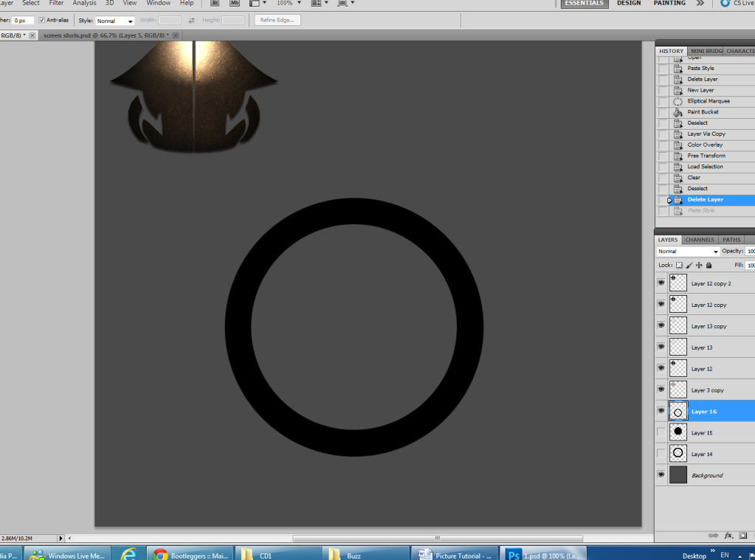The width and height of the screenshot is (755, 560).
Task: Open Picture Tutorial Word document in taskbar
Action: coord(455,554)
